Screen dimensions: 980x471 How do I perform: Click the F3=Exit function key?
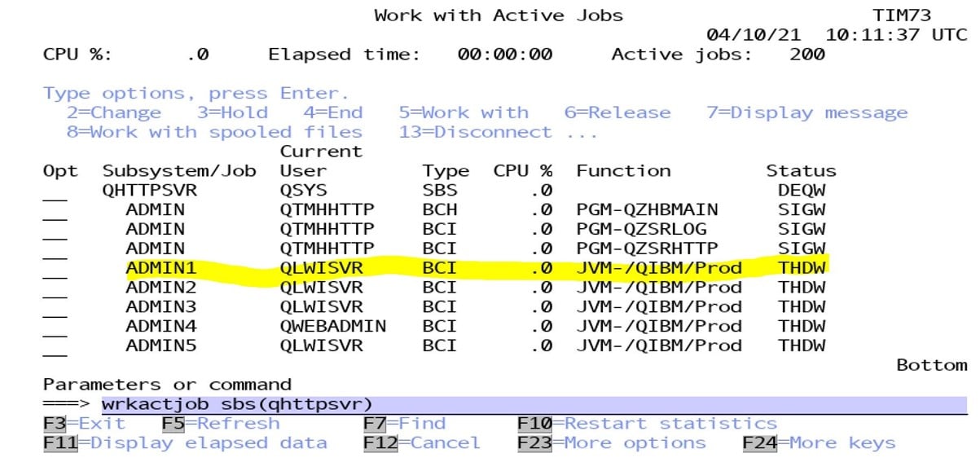pyautogui.click(x=84, y=424)
